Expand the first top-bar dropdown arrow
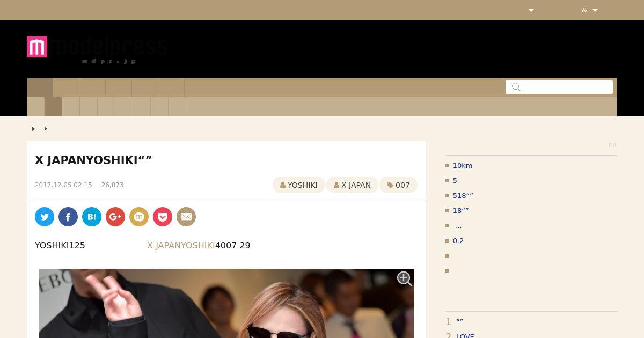Viewport: 644px width, 338px height. pyautogui.click(x=531, y=10)
